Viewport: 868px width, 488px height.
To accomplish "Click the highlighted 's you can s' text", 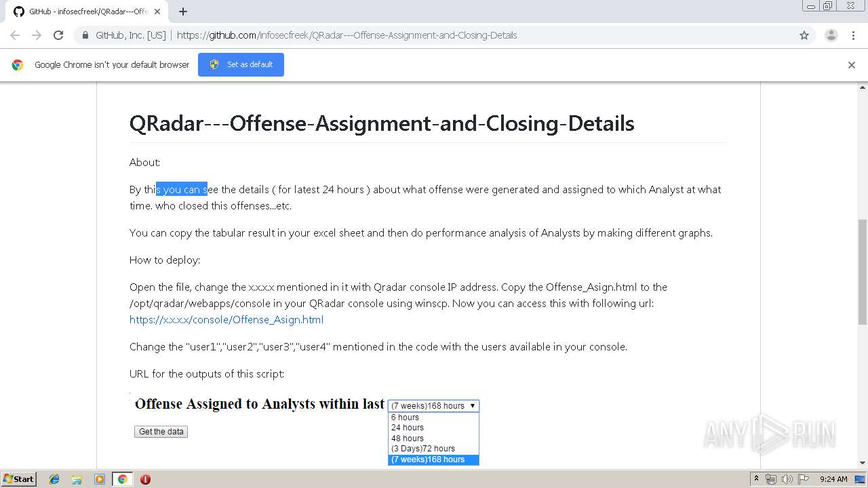I will tap(182, 190).
